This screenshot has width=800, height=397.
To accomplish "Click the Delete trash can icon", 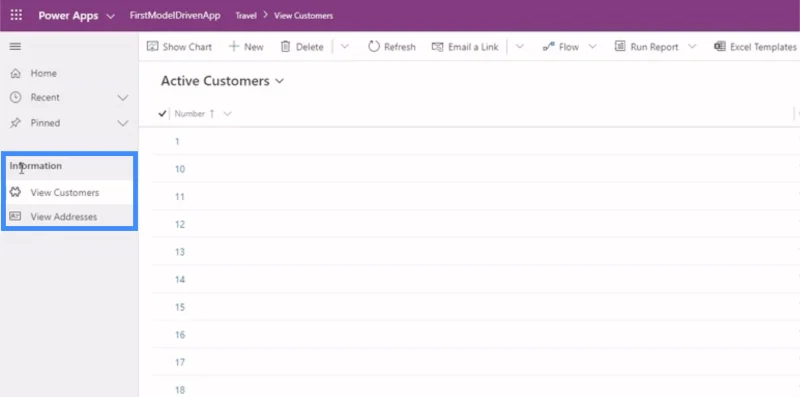I will click(x=285, y=46).
